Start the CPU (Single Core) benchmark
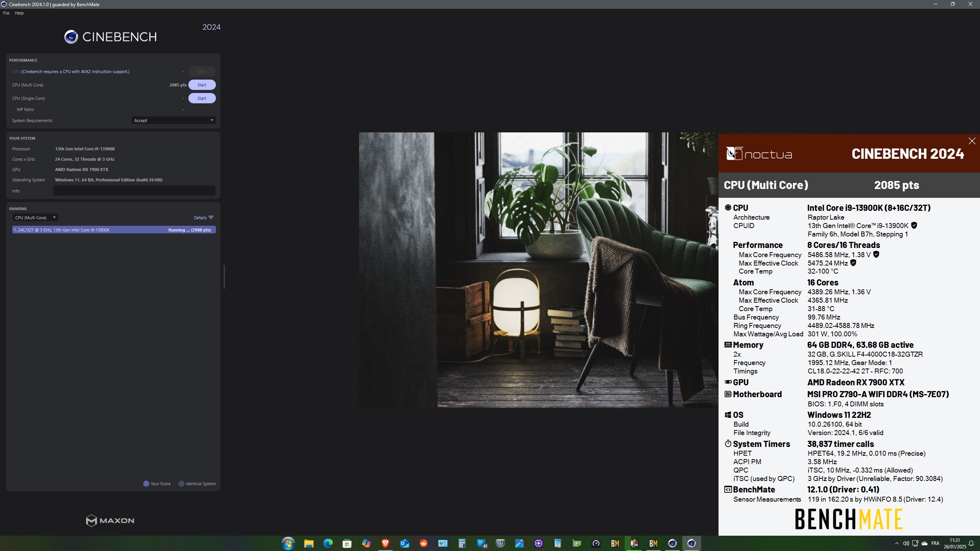Image resolution: width=980 pixels, height=551 pixels. click(202, 98)
